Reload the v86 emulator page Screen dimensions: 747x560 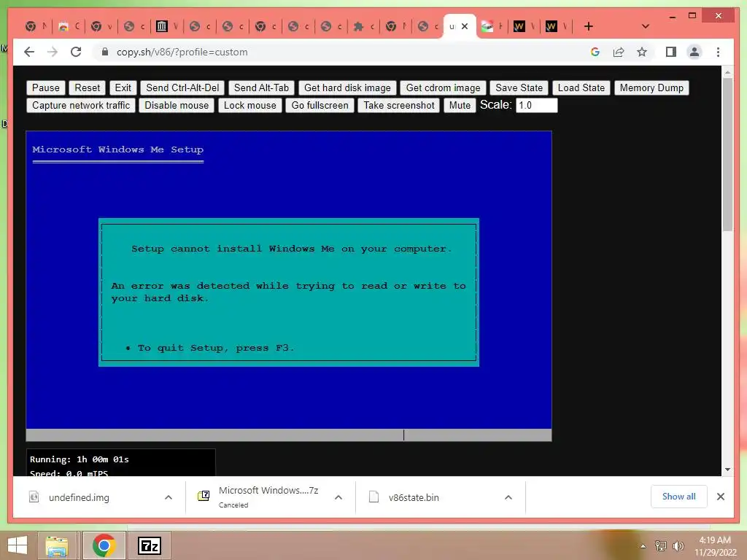(x=76, y=52)
